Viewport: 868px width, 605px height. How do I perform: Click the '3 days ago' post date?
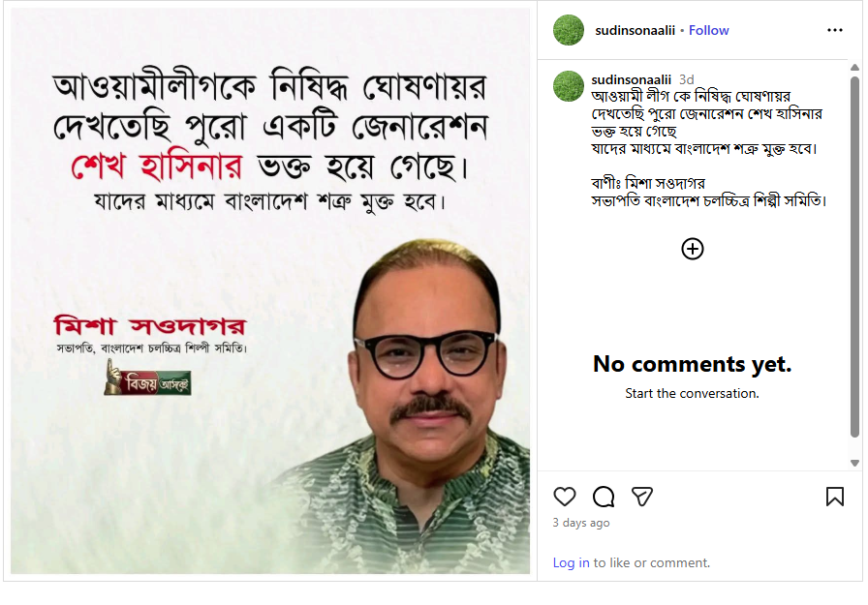(x=580, y=523)
